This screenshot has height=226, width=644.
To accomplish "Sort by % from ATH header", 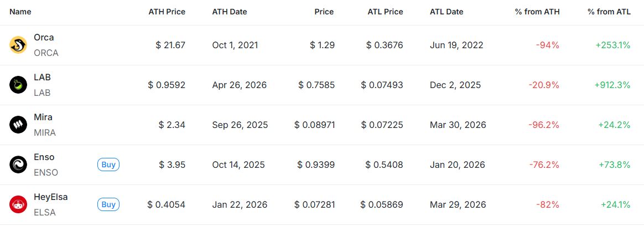I will (x=537, y=12).
